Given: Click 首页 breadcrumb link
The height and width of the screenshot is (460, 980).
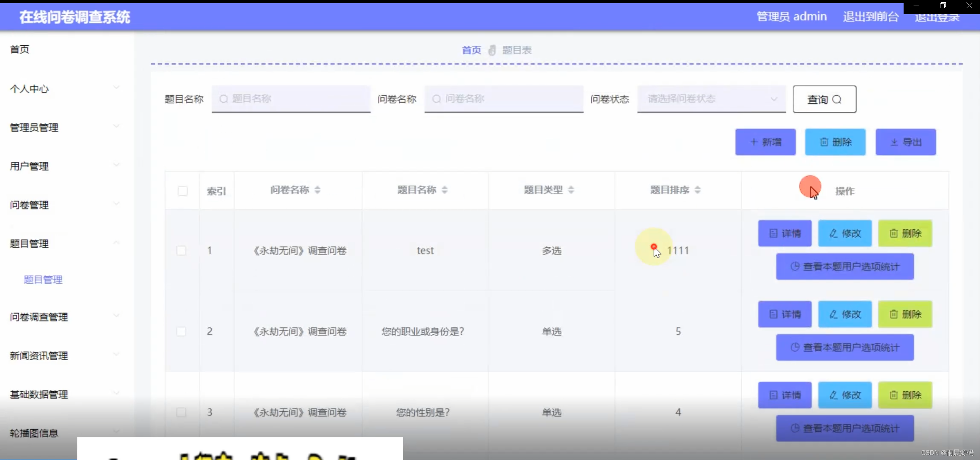Looking at the screenshot, I should [471, 50].
